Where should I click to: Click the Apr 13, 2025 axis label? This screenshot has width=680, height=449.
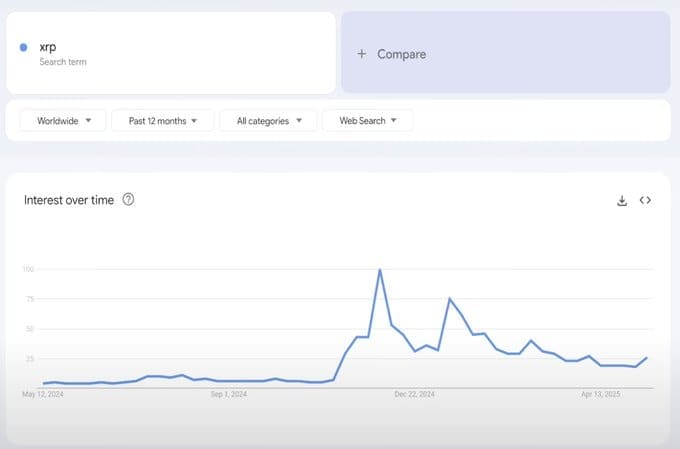point(601,394)
